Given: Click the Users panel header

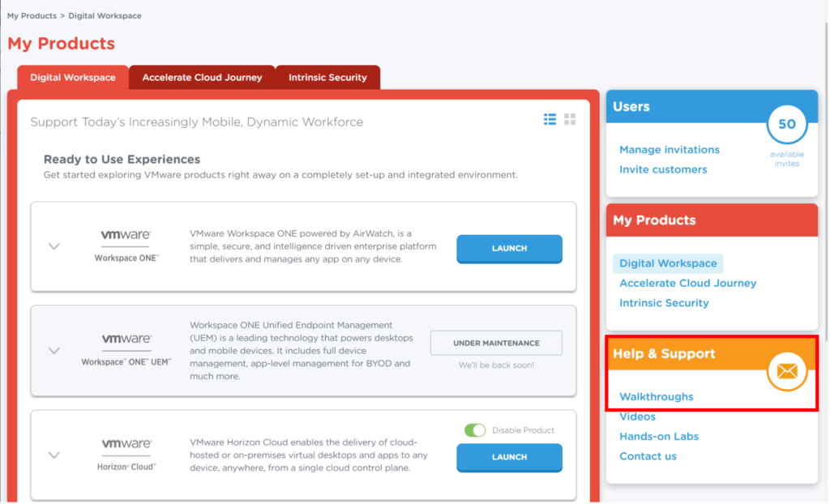Looking at the screenshot, I should (x=712, y=106).
